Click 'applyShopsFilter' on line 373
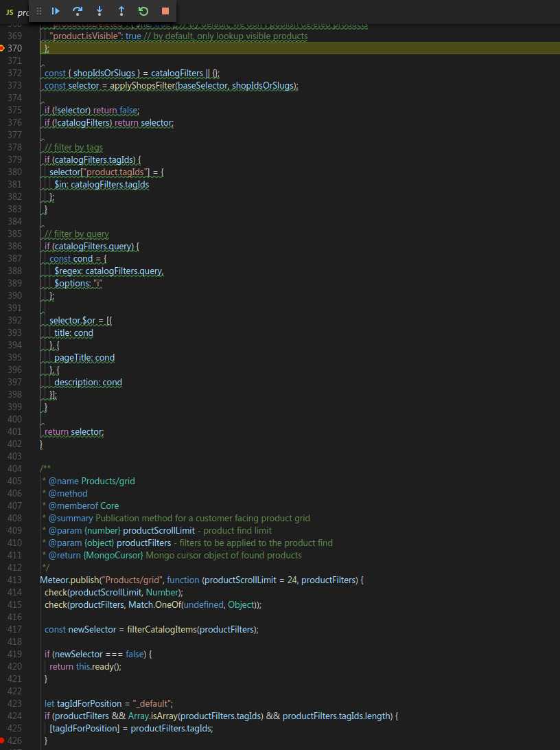Image resolution: width=560 pixels, height=750 pixels. (x=142, y=86)
